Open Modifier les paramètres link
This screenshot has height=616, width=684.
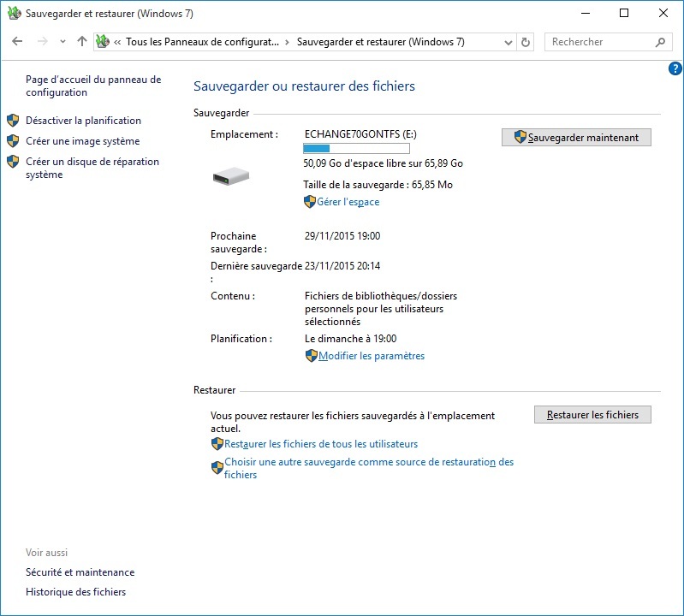372,356
